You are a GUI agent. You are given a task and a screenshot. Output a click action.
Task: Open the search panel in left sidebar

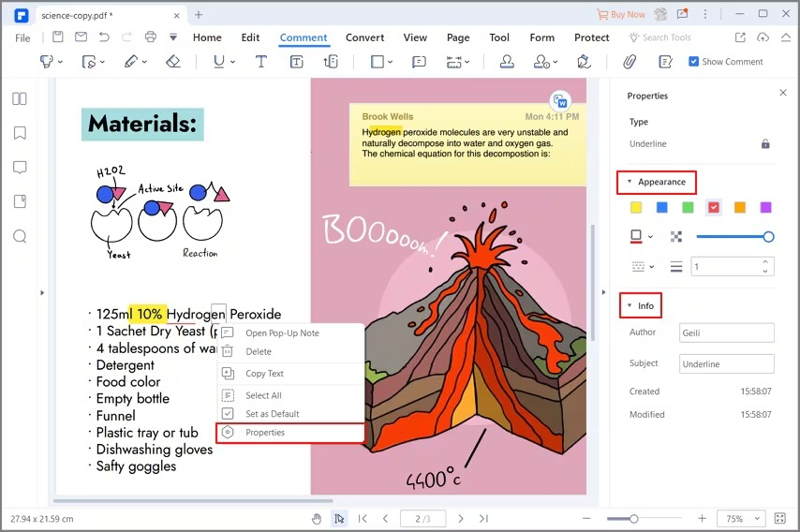coord(20,236)
